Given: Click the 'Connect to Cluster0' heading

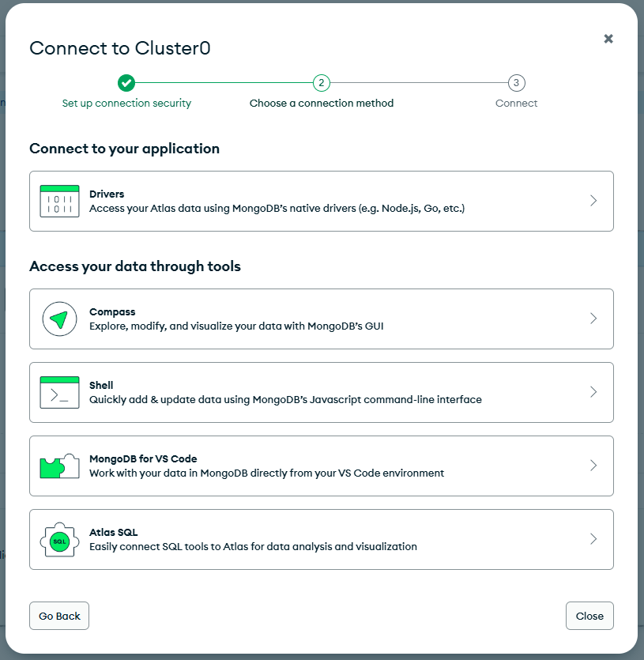Looking at the screenshot, I should [x=120, y=48].
